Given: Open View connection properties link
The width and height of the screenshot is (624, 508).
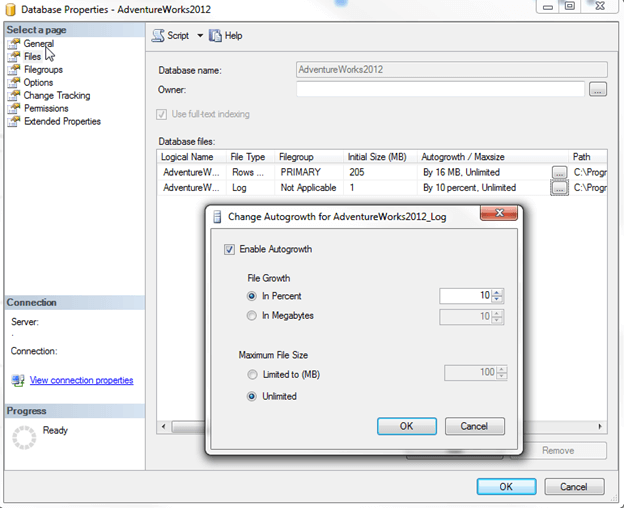Looking at the screenshot, I should click(x=81, y=380).
